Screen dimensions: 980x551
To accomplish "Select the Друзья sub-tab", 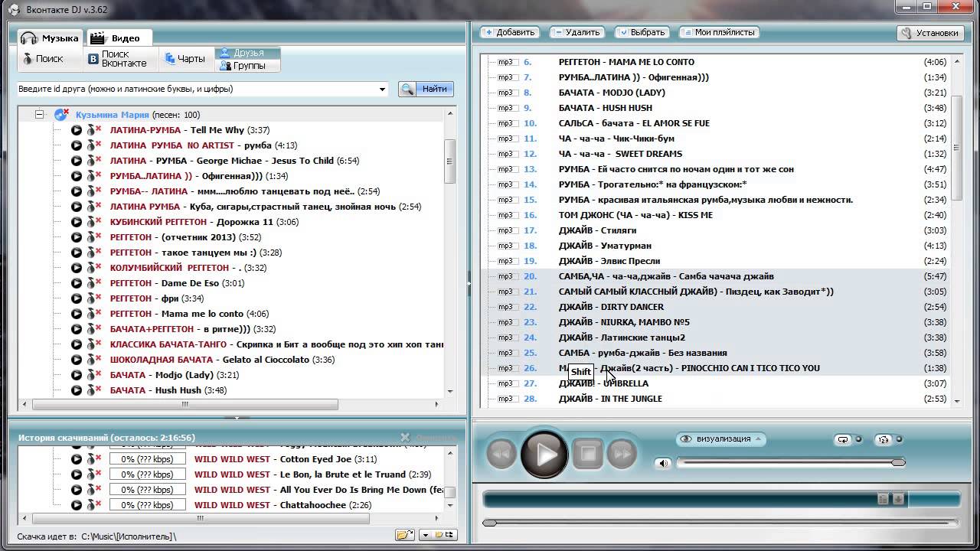I will tap(247, 53).
